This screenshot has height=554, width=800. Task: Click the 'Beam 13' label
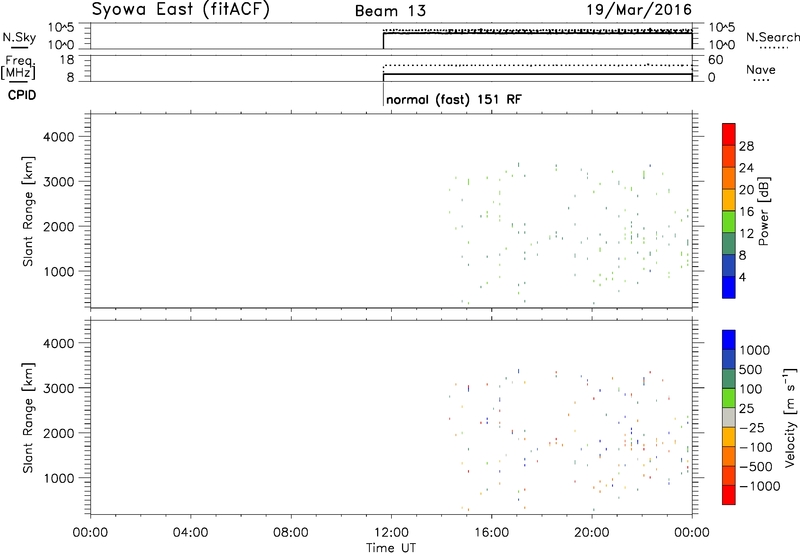390,11
